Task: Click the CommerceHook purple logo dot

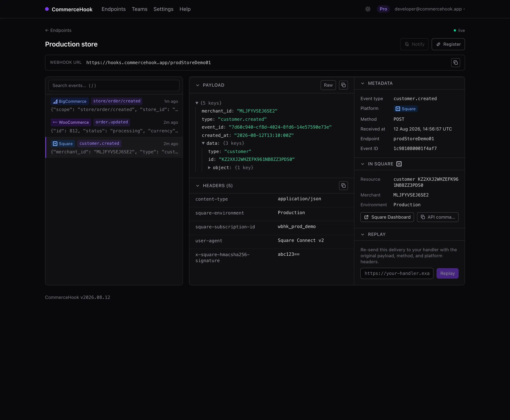Action: click(x=47, y=9)
